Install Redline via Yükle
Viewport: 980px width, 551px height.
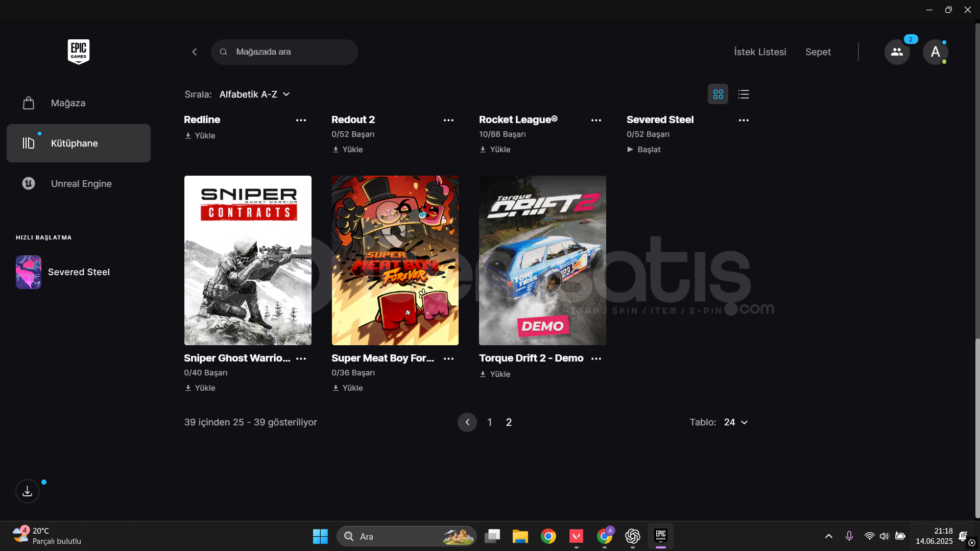(200, 136)
